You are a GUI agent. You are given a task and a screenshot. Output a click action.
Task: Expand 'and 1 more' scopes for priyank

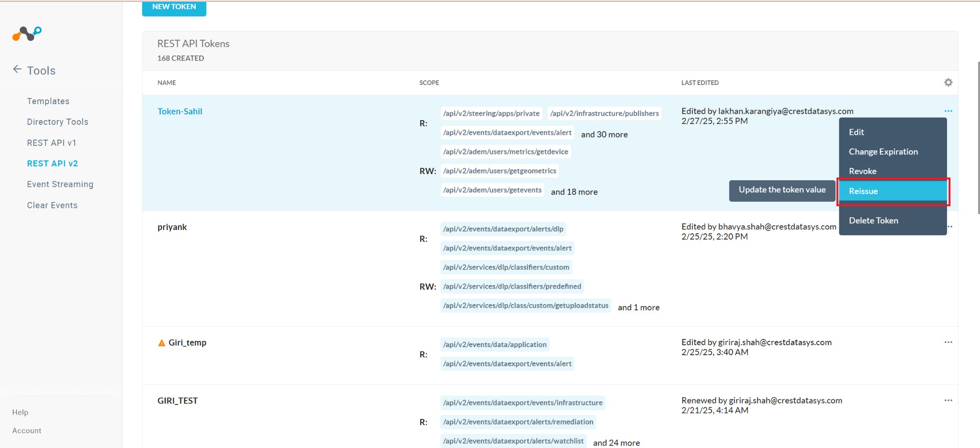(x=639, y=307)
